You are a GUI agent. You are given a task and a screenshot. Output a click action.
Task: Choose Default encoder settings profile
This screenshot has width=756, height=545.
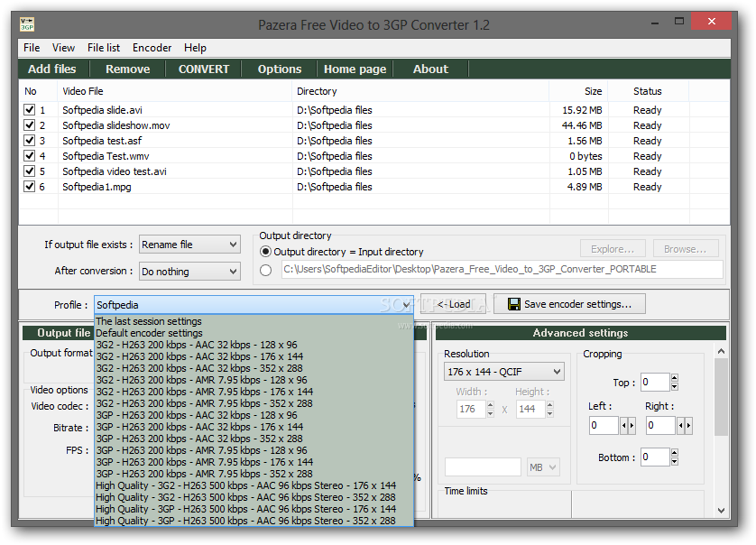point(254,333)
